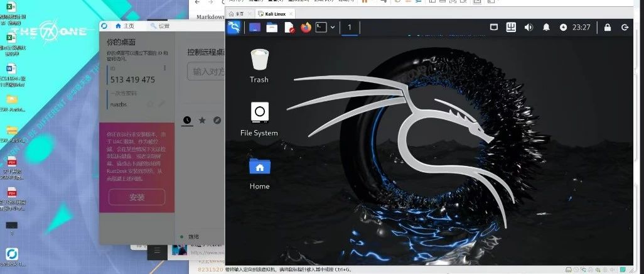The height and width of the screenshot is (274, 644).
Task: Open the terminal emulator in Kali panel
Action: (321, 28)
